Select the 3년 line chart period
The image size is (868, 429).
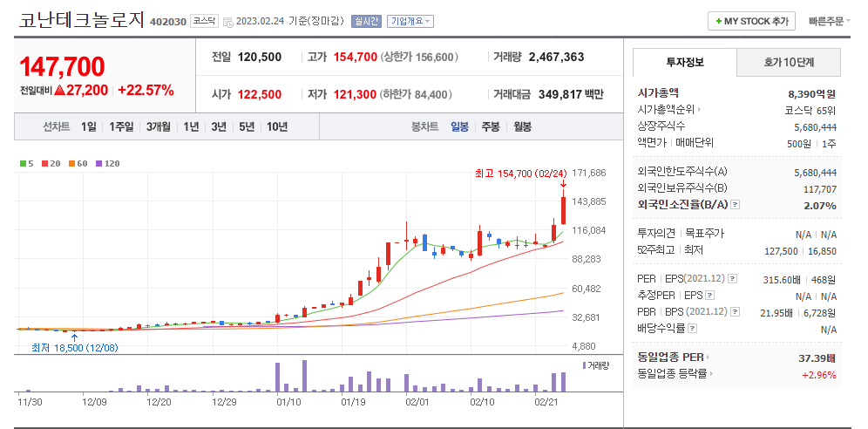[x=219, y=126]
